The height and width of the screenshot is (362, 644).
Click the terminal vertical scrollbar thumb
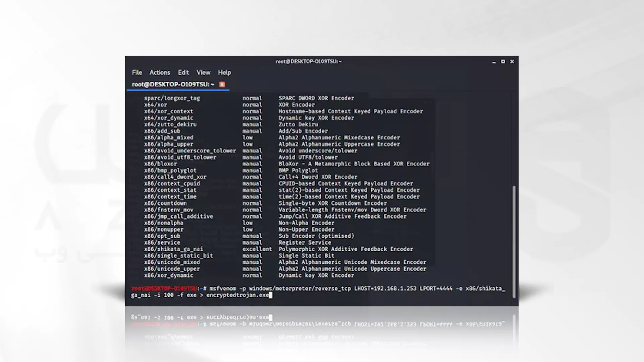[x=514, y=242]
